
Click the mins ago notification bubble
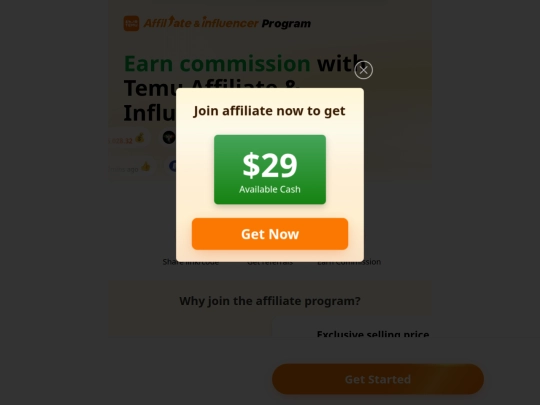[x=131, y=167]
